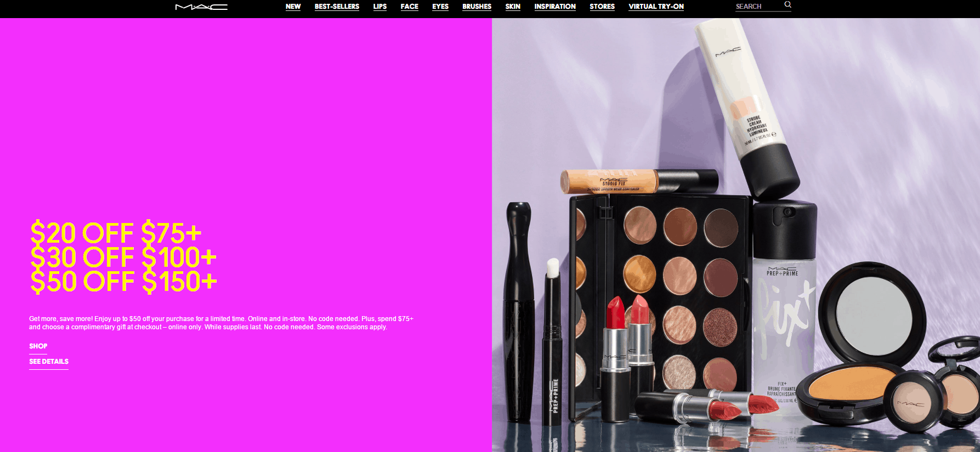
Task: Open the INSPIRATION menu
Action: pyautogui.click(x=555, y=7)
